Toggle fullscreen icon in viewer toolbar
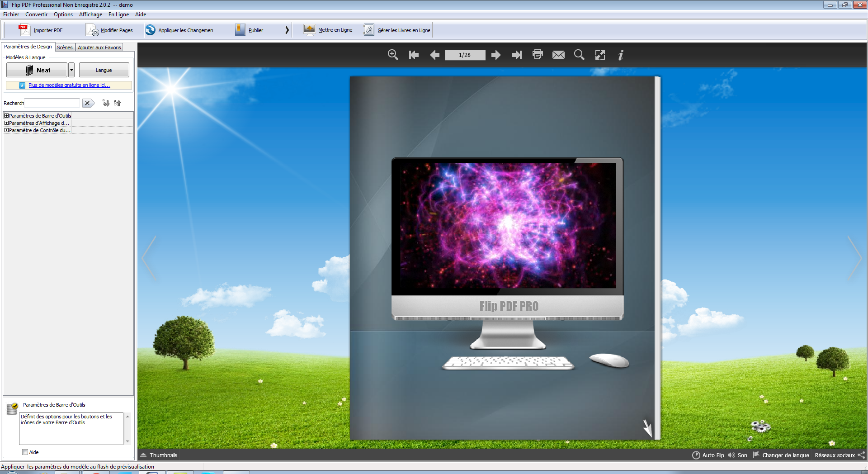This screenshot has width=868, height=474. (600, 55)
